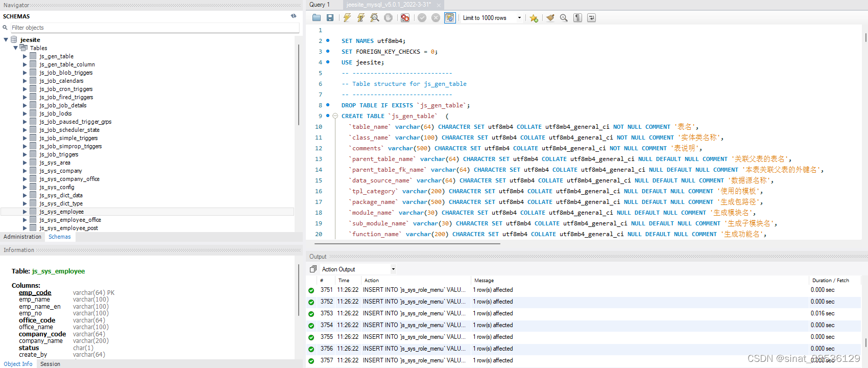The image size is (868, 368).
Task: Close the jeesite_mysql script tab
Action: click(439, 5)
